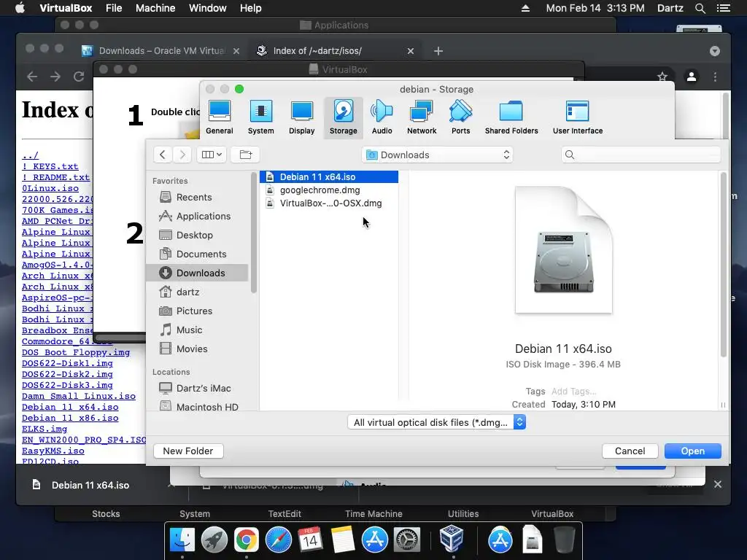The width and height of the screenshot is (747, 560).
Task: Open the Audio settings icon
Action: [x=382, y=117]
